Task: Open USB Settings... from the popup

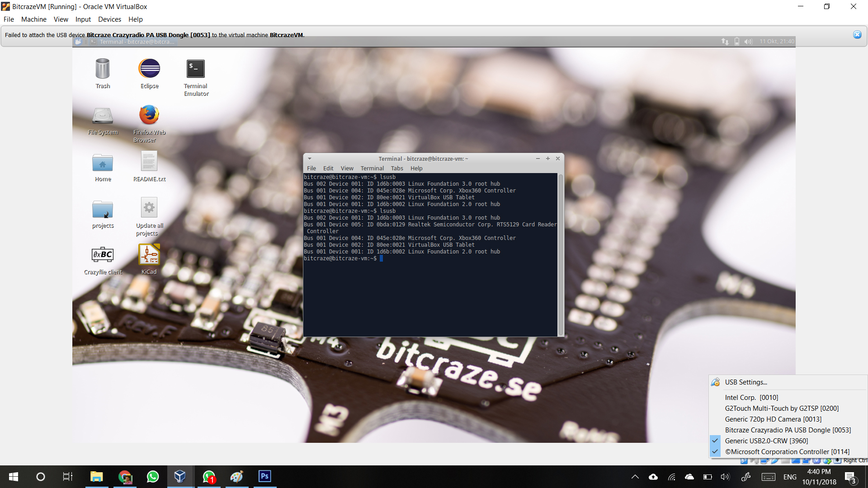Action: point(746,382)
